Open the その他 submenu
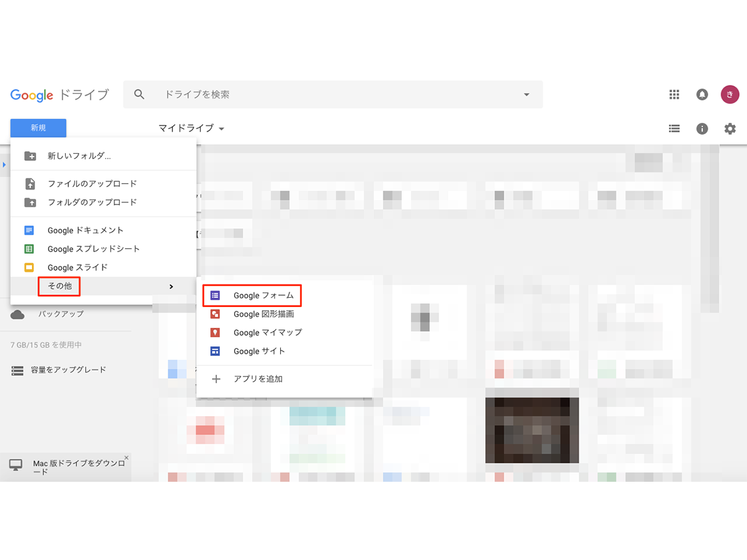The height and width of the screenshot is (560, 747). (103, 286)
